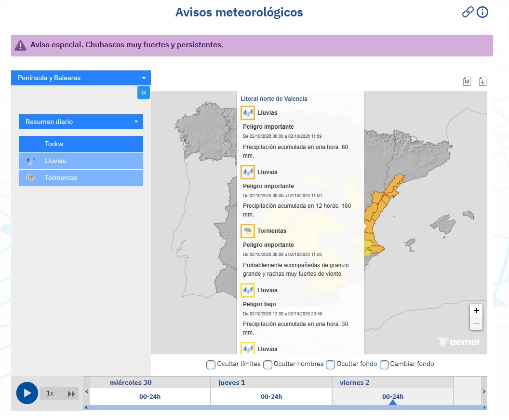509x420 pixels.
Task: Choose the Todos filter option
Action: click(x=81, y=144)
